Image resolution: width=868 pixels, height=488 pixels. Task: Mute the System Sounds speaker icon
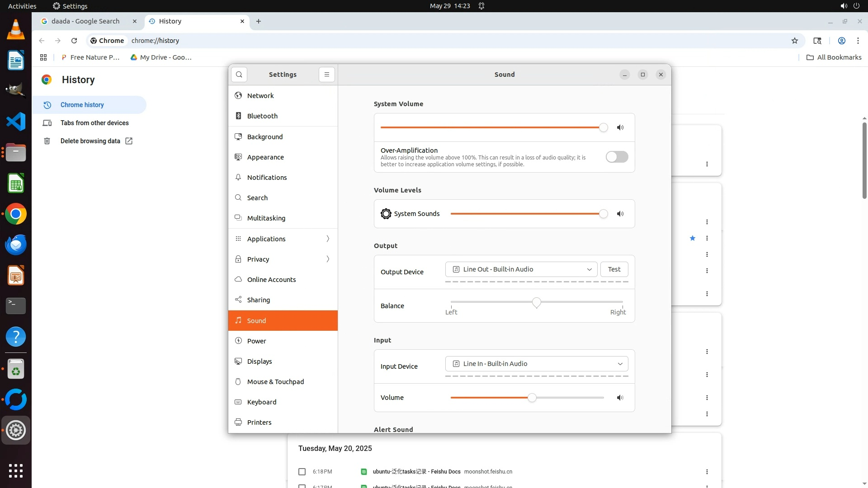[x=620, y=214]
